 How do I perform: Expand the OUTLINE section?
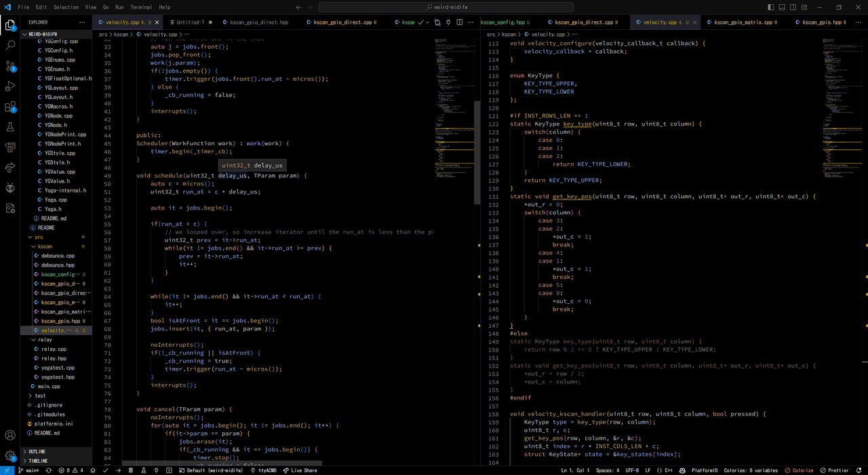37,451
